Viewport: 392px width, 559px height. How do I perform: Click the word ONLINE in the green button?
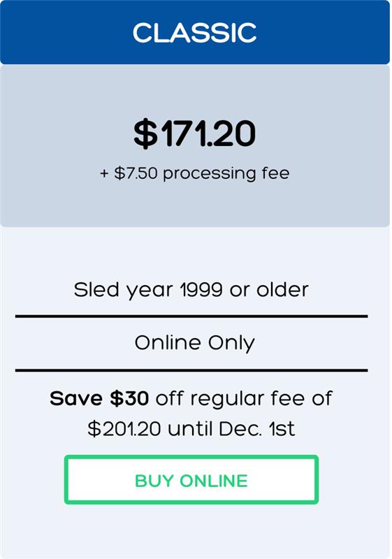point(214,481)
